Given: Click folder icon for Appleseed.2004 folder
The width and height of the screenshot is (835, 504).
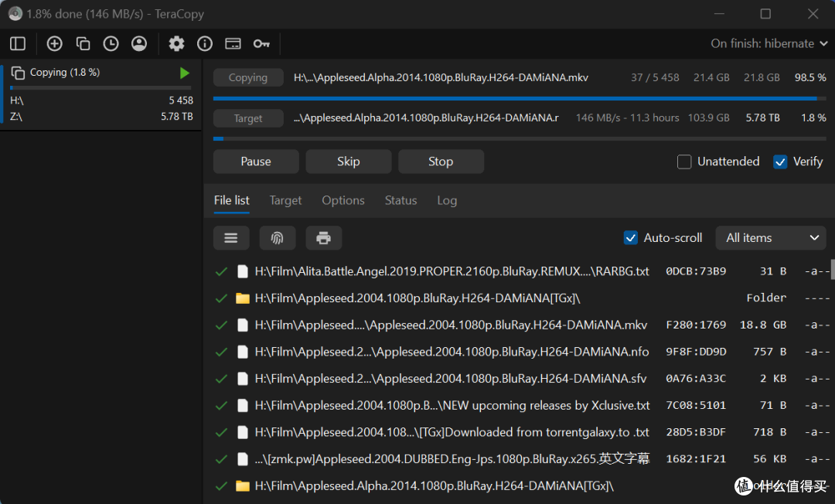Looking at the screenshot, I should click(x=242, y=298).
